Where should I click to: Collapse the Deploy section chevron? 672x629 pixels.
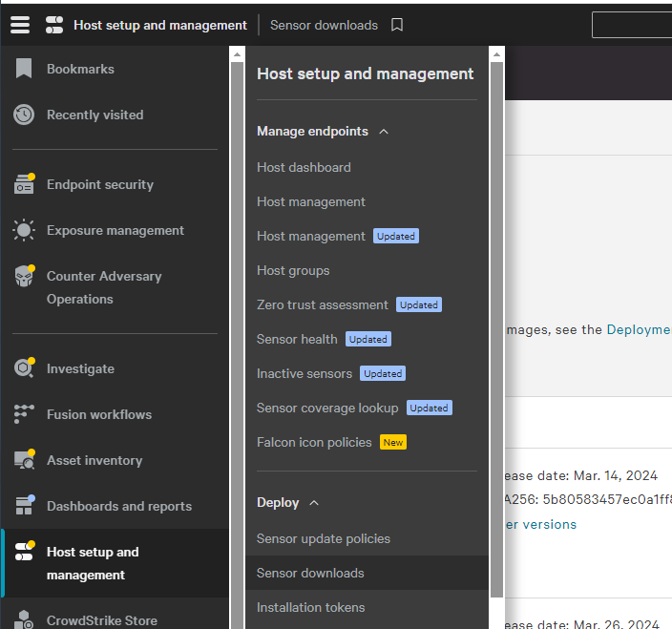point(314,503)
